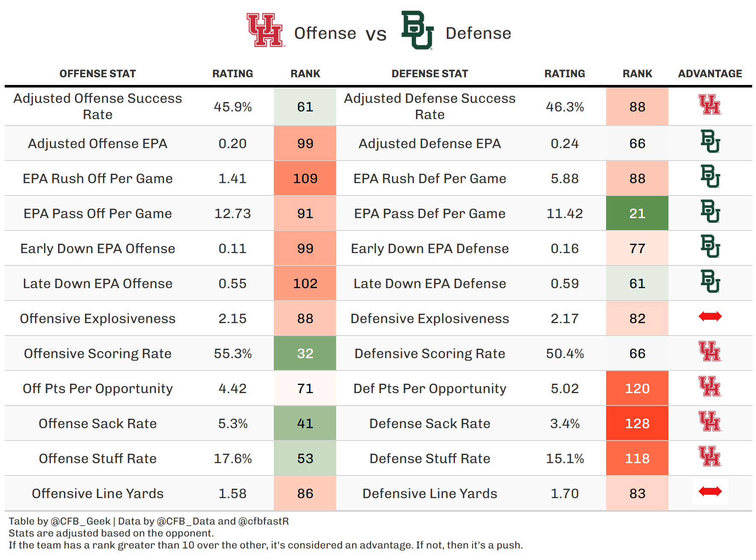Click Baylor advantage icon for EPA Pass row
Viewport: 756px width, 560px height.
710,211
